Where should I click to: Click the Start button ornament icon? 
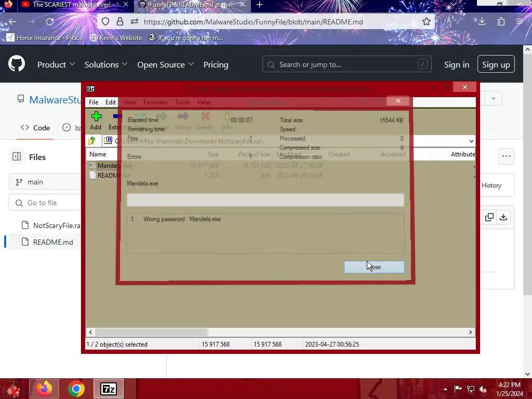(13, 389)
